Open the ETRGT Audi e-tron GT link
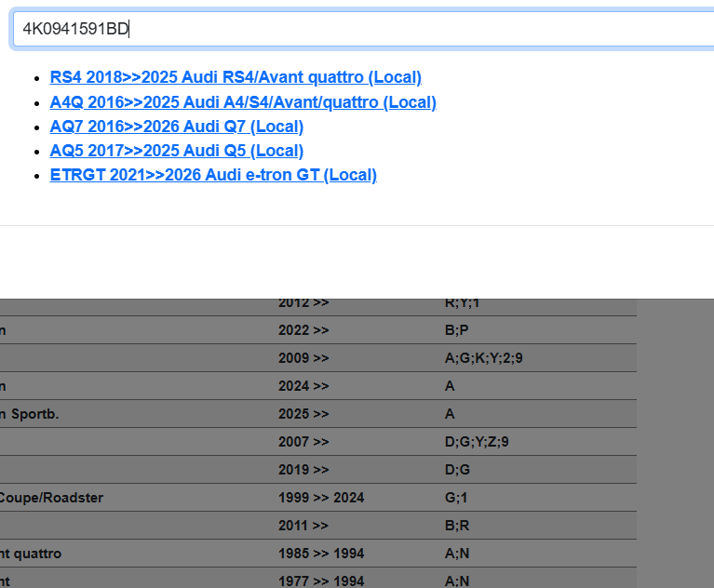This screenshot has width=714, height=588. pyautogui.click(x=213, y=175)
